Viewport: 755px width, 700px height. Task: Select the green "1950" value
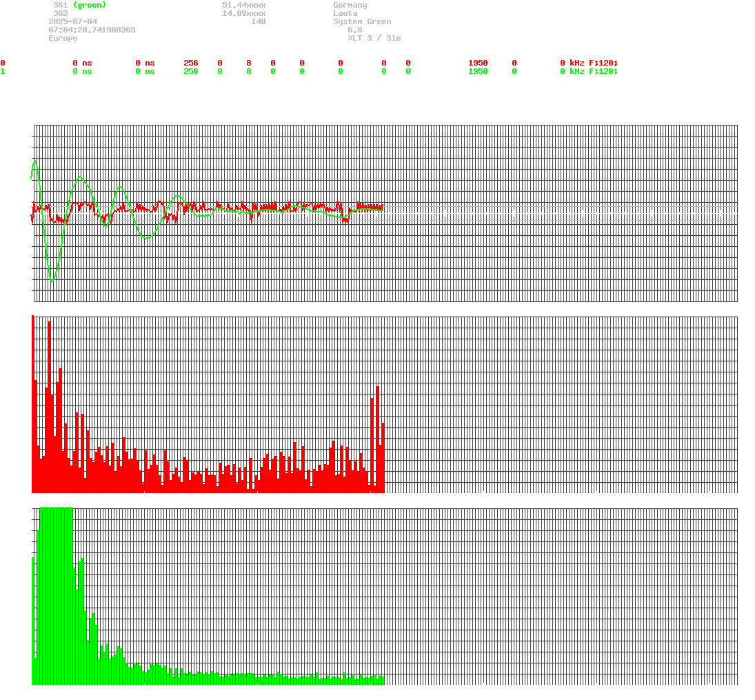[x=478, y=71]
